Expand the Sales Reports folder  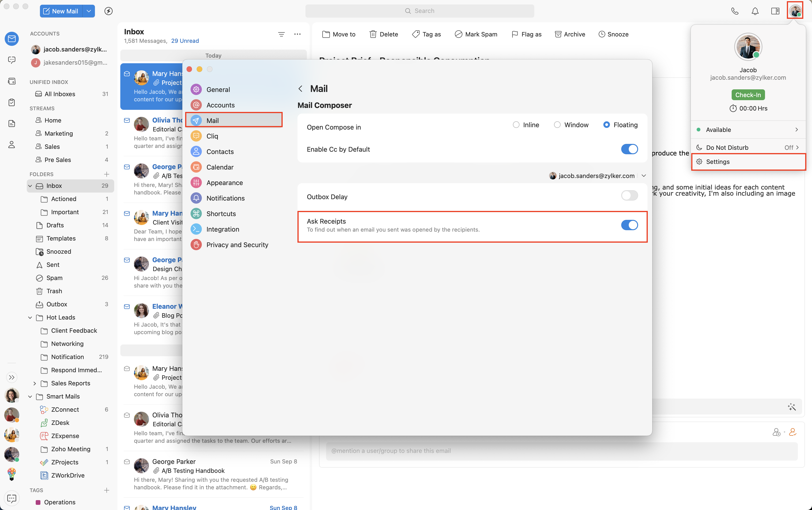tap(35, 383)
